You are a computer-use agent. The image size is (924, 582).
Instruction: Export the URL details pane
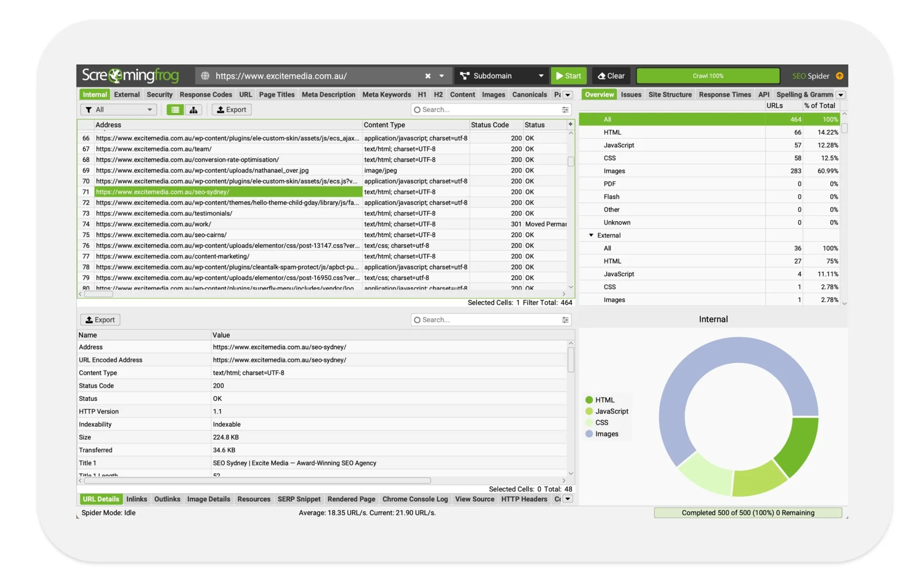click(x=100, y=320)
